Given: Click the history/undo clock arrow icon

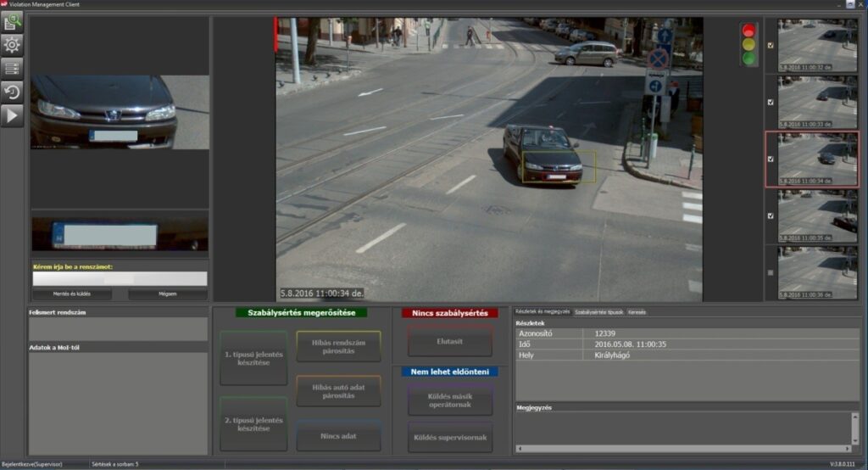Looking at the screenshot, I should pyautogui.click(x=12, y=92).
